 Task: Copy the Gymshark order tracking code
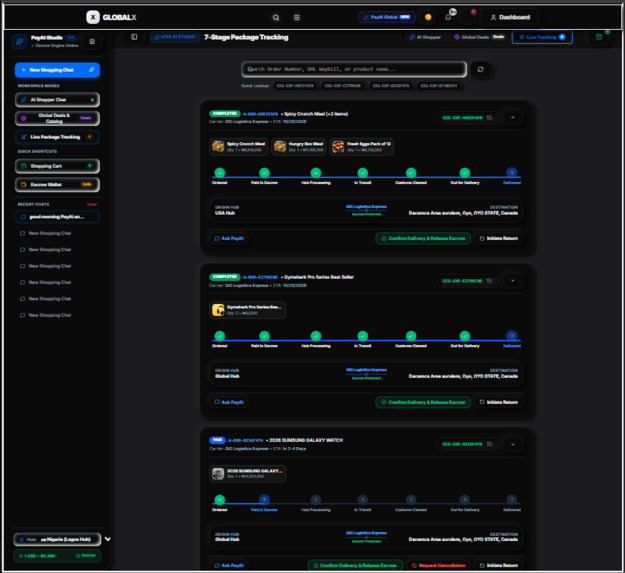pos(490,281)
